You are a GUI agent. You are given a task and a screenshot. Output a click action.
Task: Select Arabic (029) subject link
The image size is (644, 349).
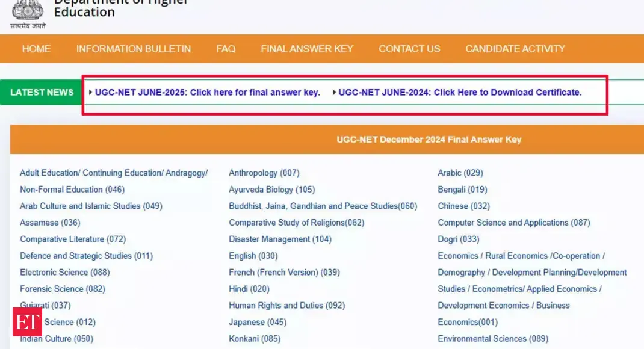460,173
